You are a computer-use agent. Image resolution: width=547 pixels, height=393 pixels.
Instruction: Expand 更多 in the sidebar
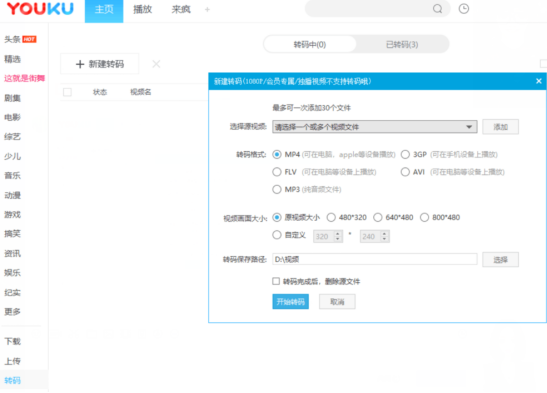(13, 311)
